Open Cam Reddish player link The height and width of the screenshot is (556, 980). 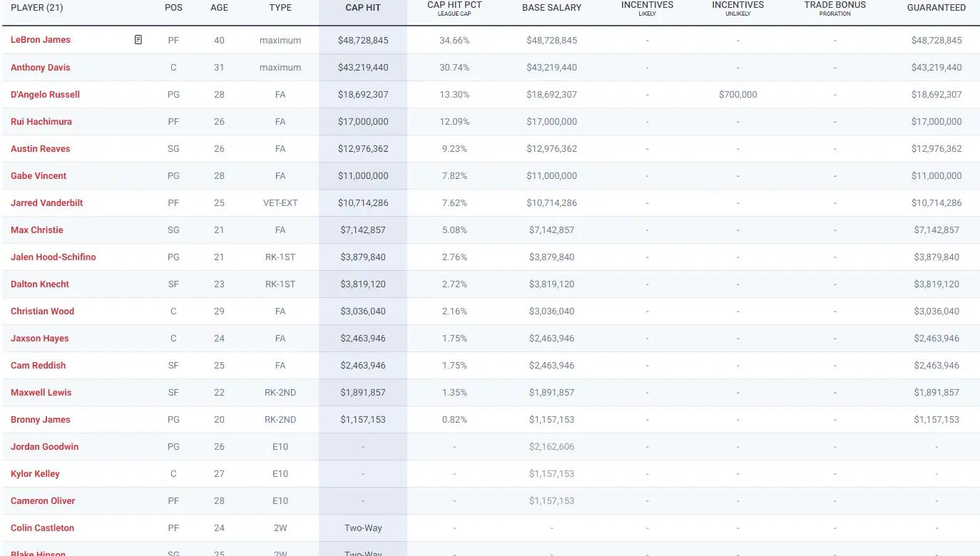(x=38, y=365)
